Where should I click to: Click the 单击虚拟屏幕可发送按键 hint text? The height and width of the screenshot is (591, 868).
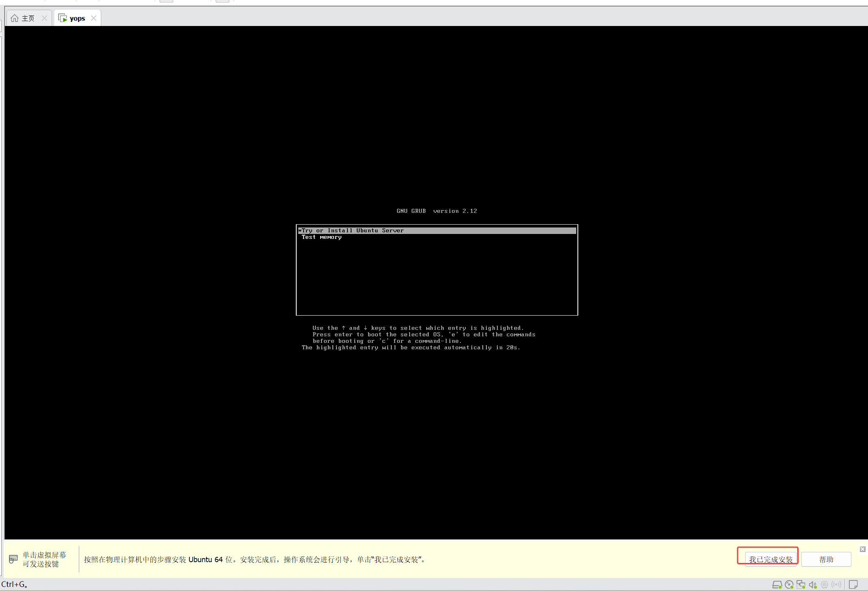click(x=44, y=559)
